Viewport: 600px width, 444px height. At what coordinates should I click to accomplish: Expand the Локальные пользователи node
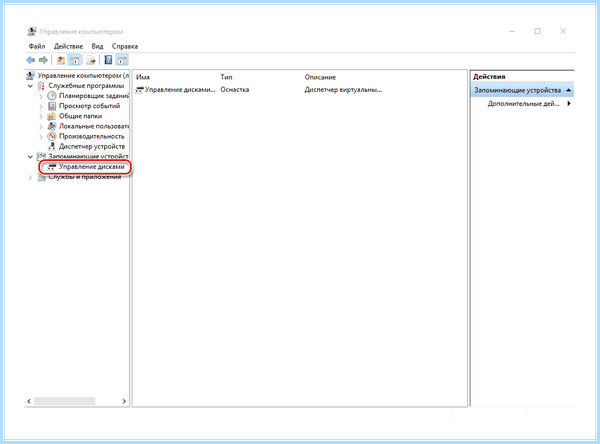[41, 126]
